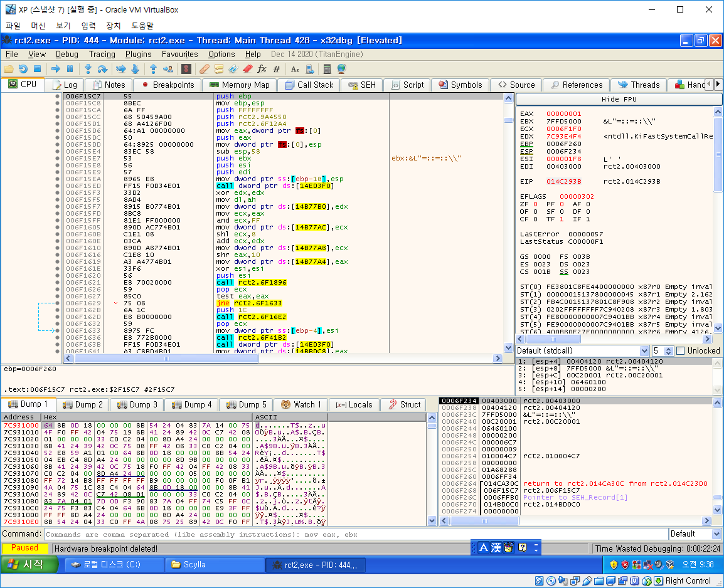
Task: Open the Debug menu
Action: click(x=67, y=55)
